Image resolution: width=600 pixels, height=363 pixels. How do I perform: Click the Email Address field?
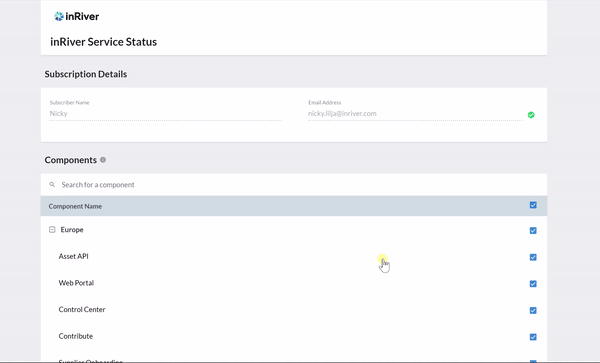[x=415, y=114]
